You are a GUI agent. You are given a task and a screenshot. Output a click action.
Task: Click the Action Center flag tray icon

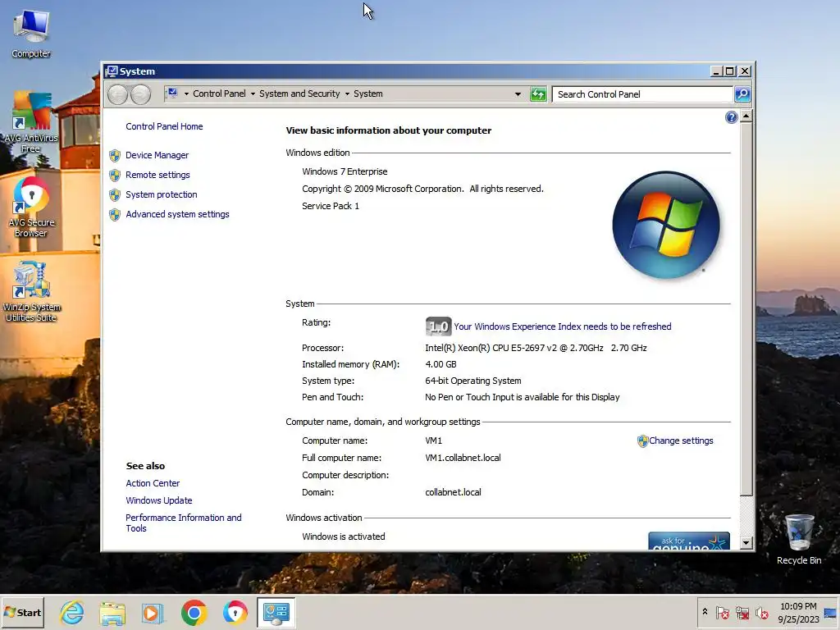722,612
